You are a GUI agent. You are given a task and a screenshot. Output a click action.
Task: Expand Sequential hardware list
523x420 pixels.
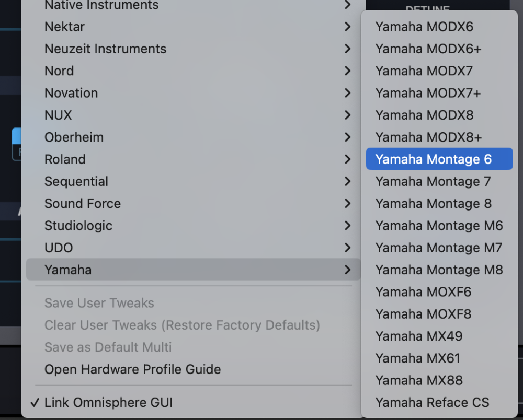click(x=76, y=181)
